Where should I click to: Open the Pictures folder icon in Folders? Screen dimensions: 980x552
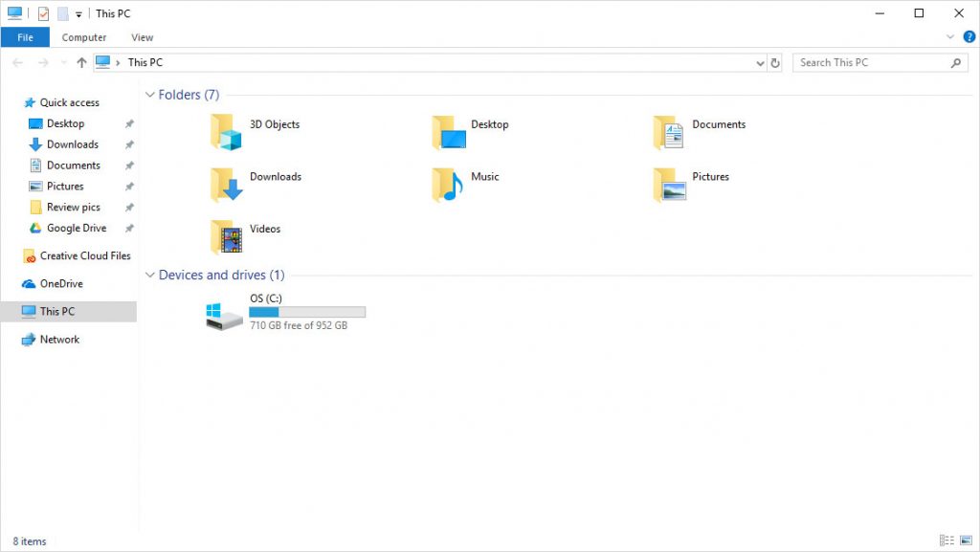(669, 185)
